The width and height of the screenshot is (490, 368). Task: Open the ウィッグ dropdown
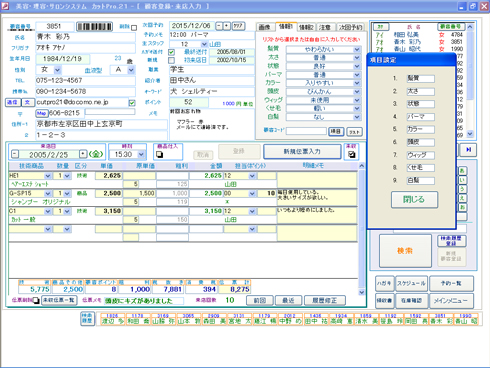coord(357,100)
